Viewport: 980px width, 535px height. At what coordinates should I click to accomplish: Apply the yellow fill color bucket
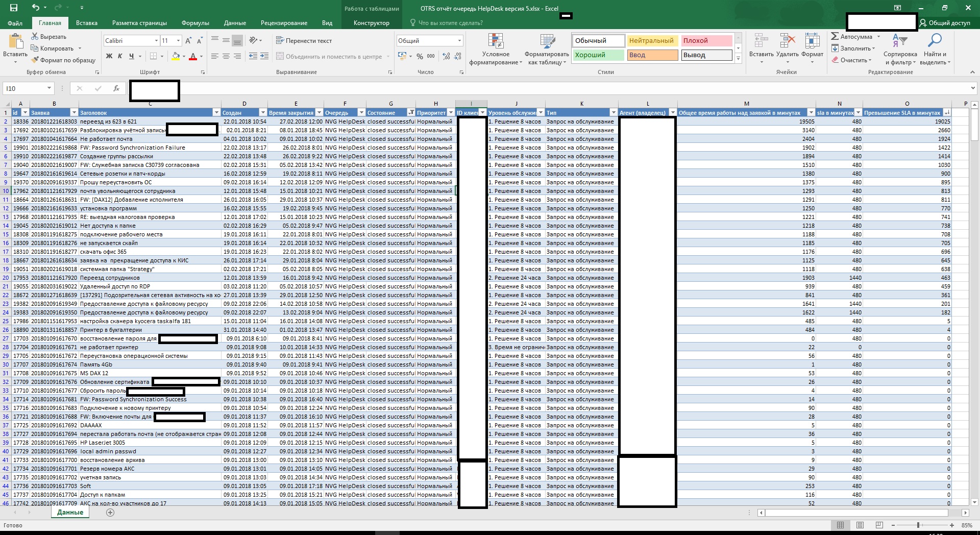pyautogui.click(x=176, y=56)
